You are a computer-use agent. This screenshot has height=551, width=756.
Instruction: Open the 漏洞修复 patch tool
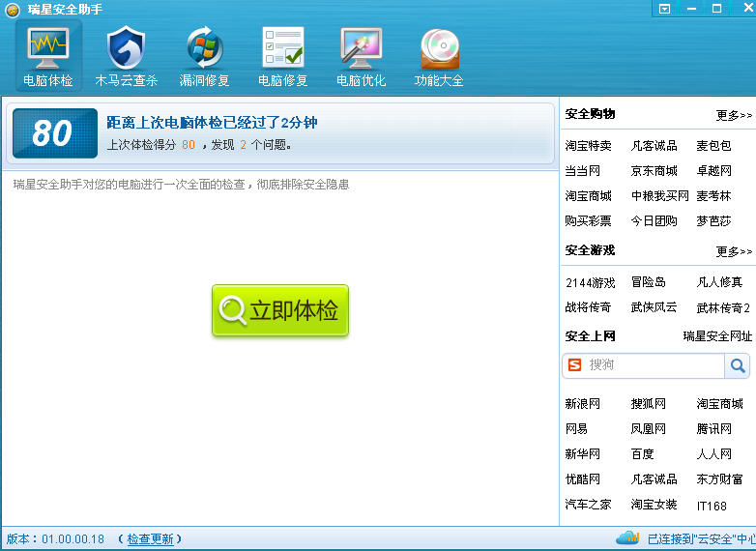pyautogui.click(x=204, y=56)
